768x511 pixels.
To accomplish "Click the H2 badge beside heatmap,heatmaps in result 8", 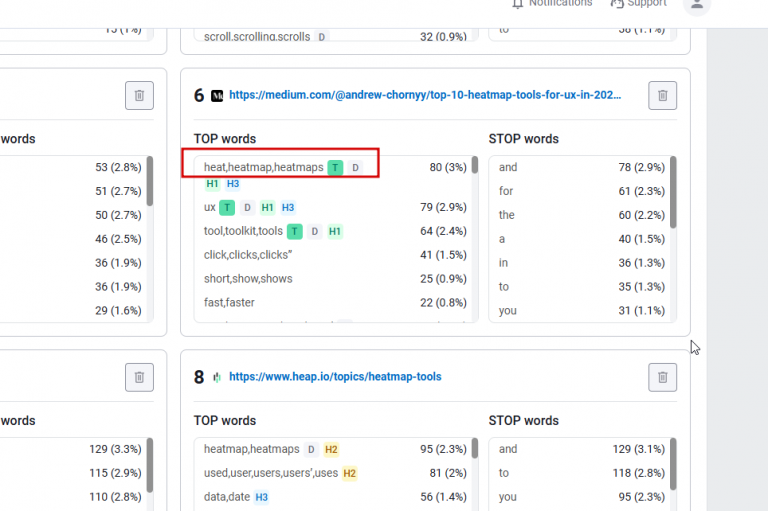I will coord(331,449).
